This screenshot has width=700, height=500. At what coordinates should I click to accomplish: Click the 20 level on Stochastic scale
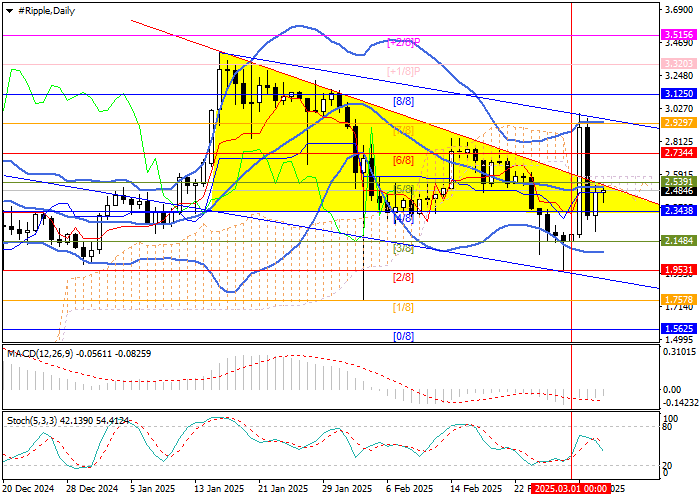[667, 465]
